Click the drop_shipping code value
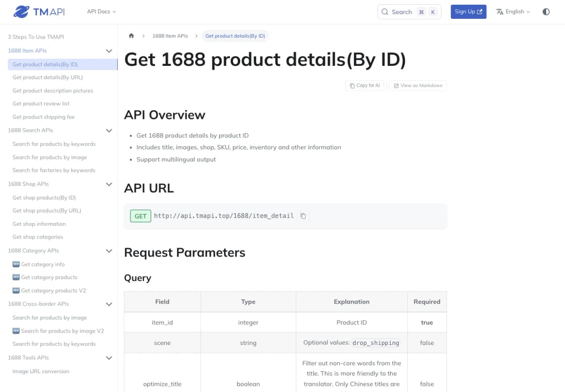 376,343
